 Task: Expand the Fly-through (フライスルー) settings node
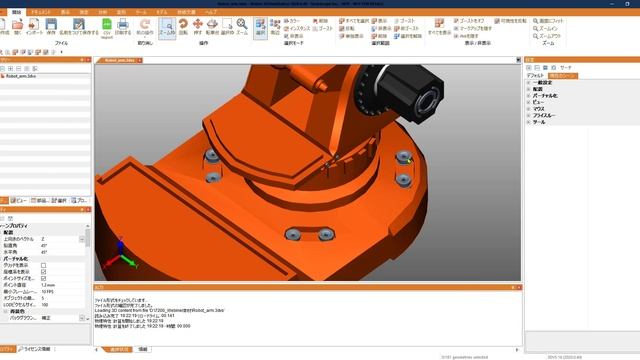pos(529,116)
